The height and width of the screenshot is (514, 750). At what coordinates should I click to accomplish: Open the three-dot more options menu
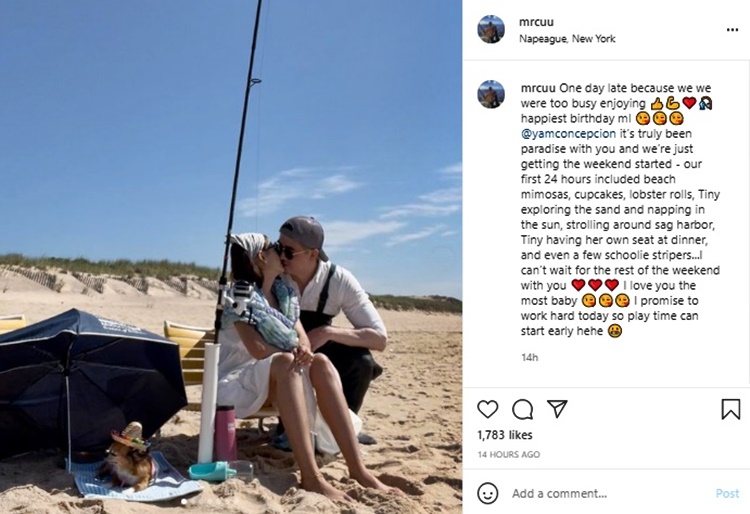click(x=732, y=30)
